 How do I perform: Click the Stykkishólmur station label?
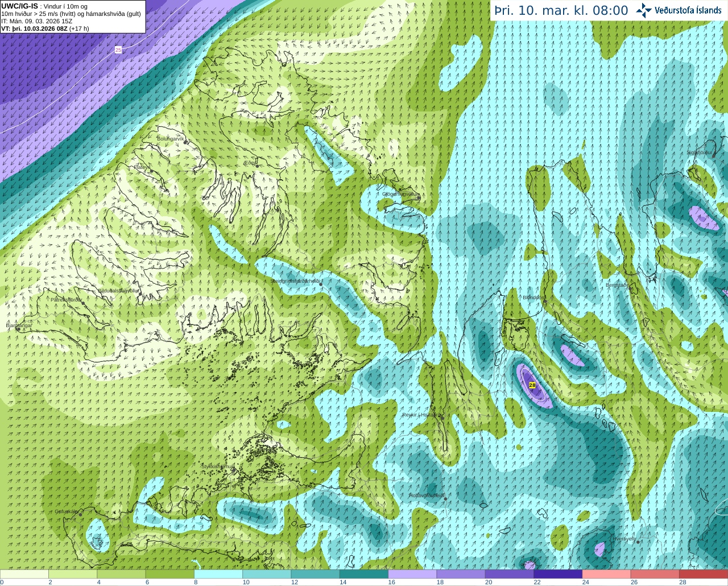click(218, 467)
